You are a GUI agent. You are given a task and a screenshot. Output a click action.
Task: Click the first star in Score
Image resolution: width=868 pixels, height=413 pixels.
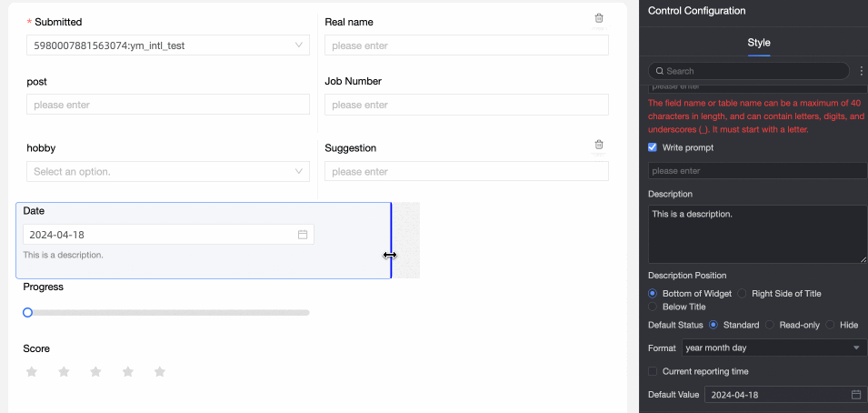coord(32,372)
